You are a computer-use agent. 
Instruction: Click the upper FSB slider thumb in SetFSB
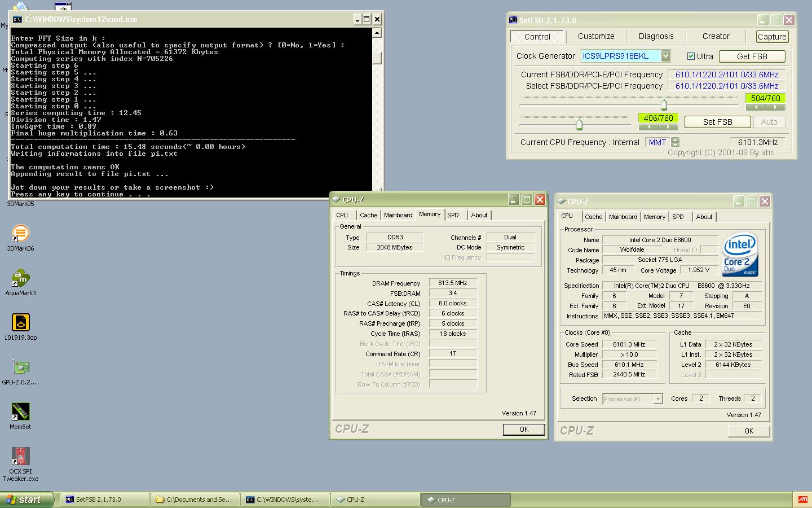[664, 104]
